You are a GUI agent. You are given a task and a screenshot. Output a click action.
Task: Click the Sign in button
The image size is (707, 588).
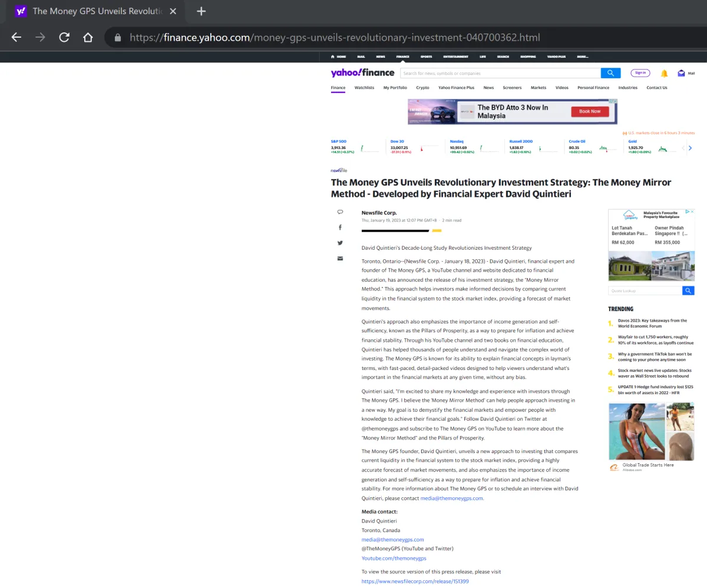[640, 73]
